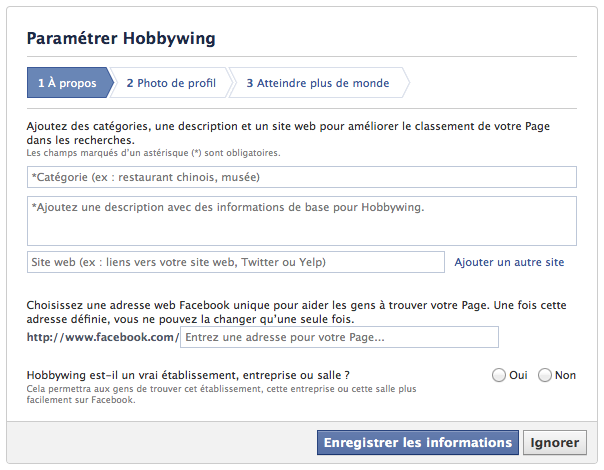The height and width of the screenshot is (470, 604).
Task: Focus the Catégorie input field
Action: point(302,177)
